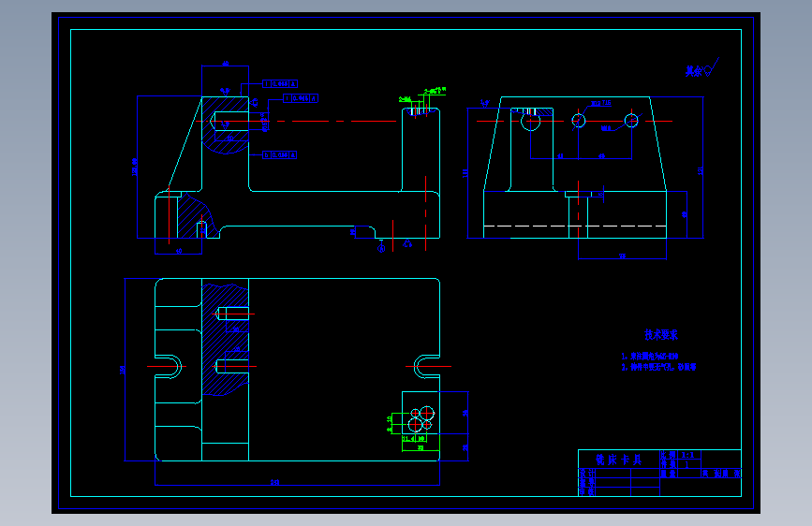Select the 40 dimension above the front view
Viewport: 812px width, 526px height.
[226, 64]
